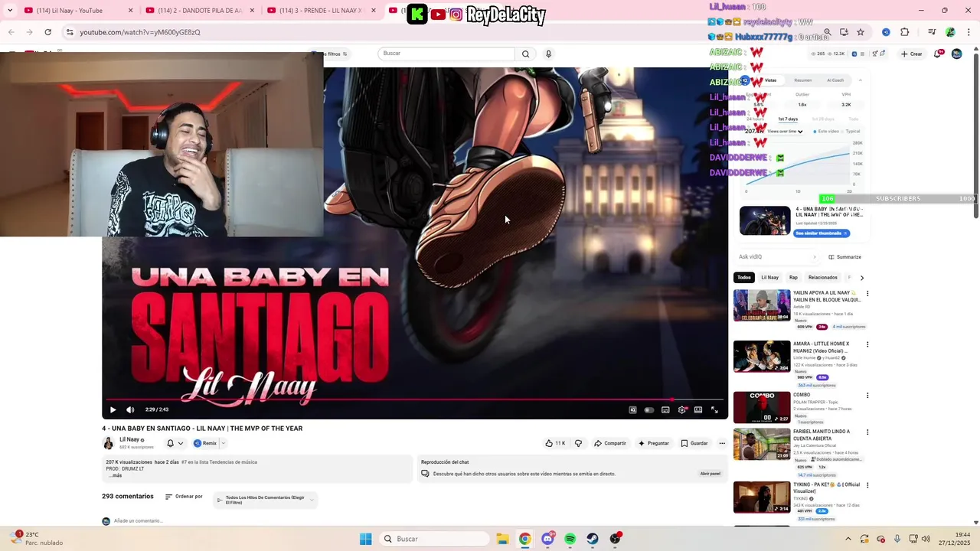Click the Añade un comentario field
The width and height of the screenshot is (980, 551).
coord(138,521)
